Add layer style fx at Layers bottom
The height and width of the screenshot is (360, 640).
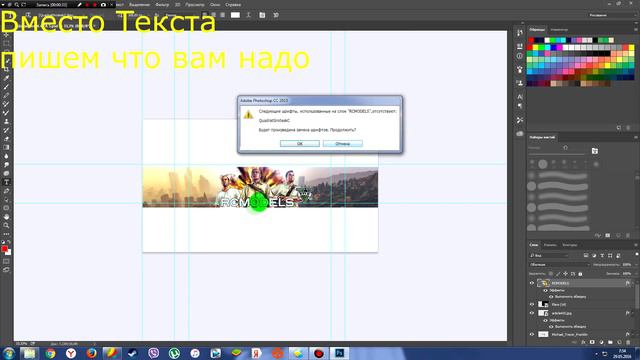coord(583,342)
